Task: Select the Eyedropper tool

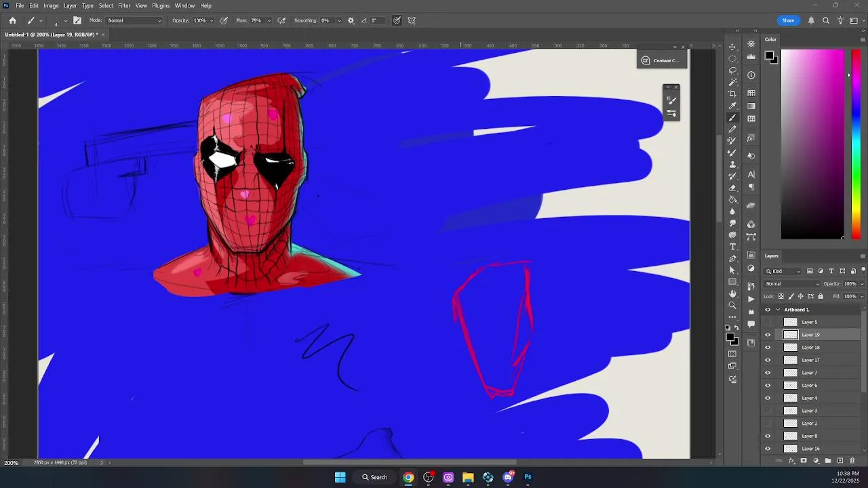Action: click(732, 106)
